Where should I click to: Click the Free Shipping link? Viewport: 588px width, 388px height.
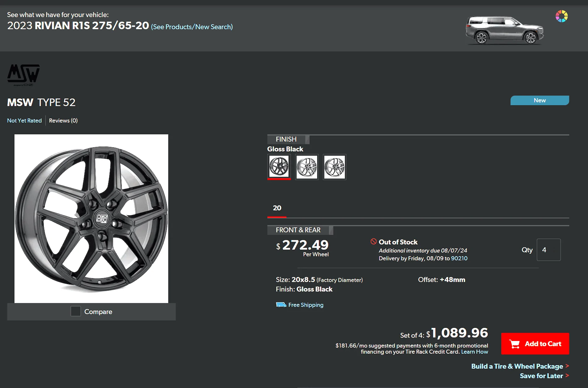coord(306,305)
